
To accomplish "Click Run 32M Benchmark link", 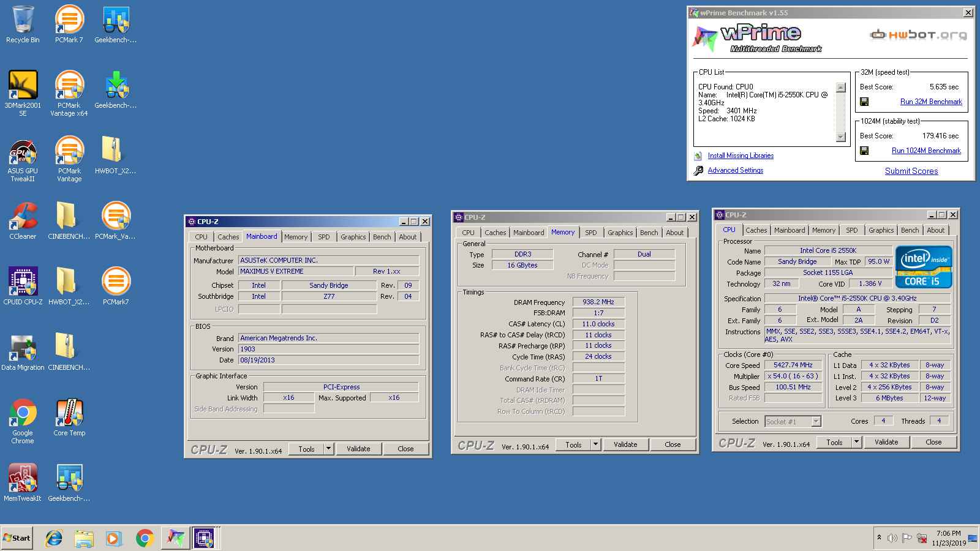I will point(931,102).
